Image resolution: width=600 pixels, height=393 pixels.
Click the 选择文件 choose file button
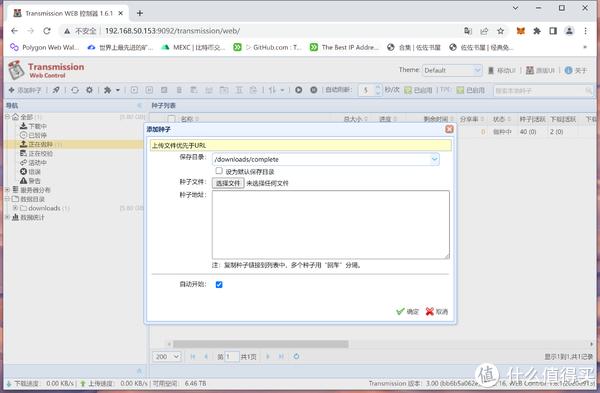pos(228,183)
